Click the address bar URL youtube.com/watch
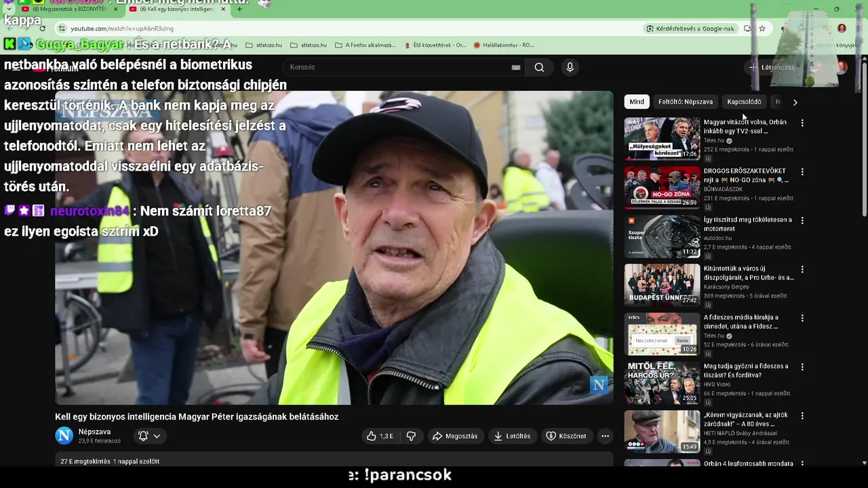 (122, 28)
